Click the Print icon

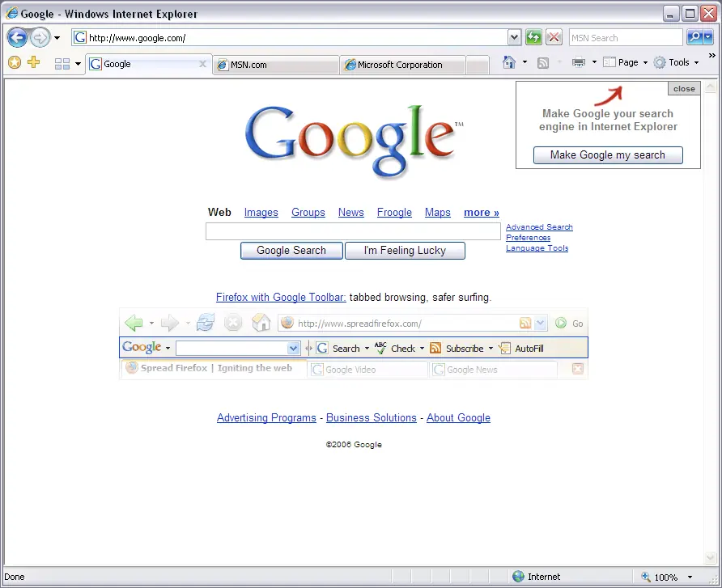579,62
